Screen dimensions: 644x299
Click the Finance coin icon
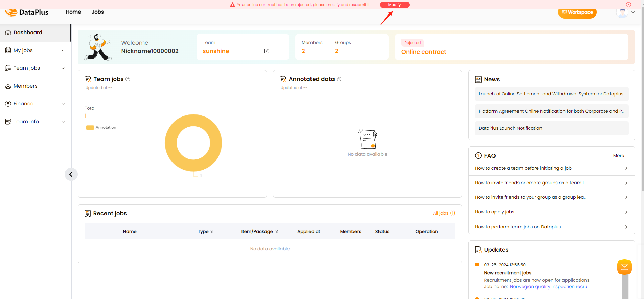click(x=8, y=104)
